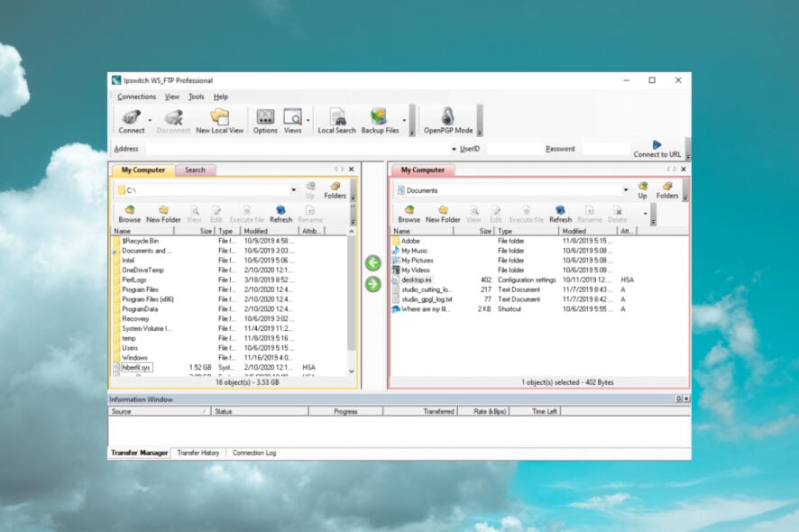Toggle OpenPGP Mode
This screenshot has width=799, height=532.
pyautogui.click(x=448, y=122)
